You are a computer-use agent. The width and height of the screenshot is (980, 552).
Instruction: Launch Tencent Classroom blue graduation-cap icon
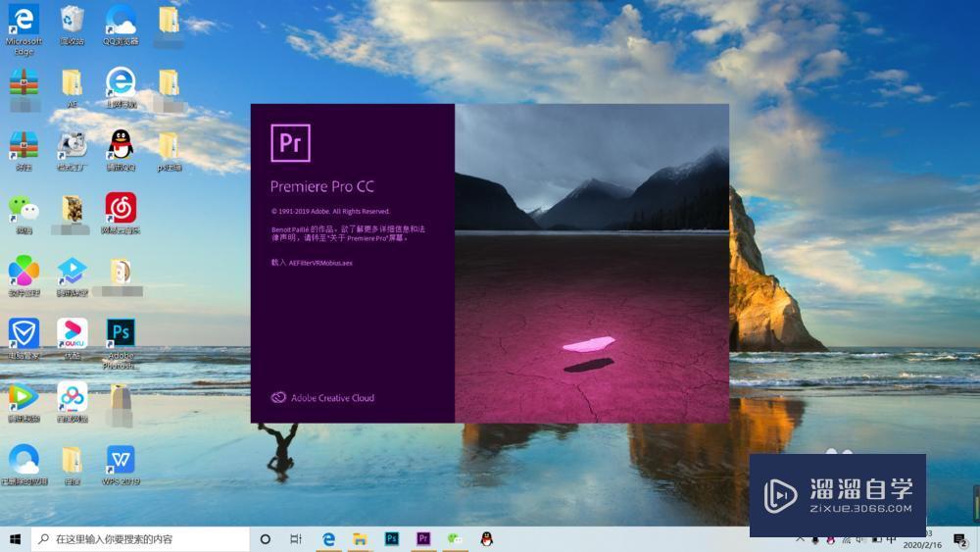coord(72,271)
